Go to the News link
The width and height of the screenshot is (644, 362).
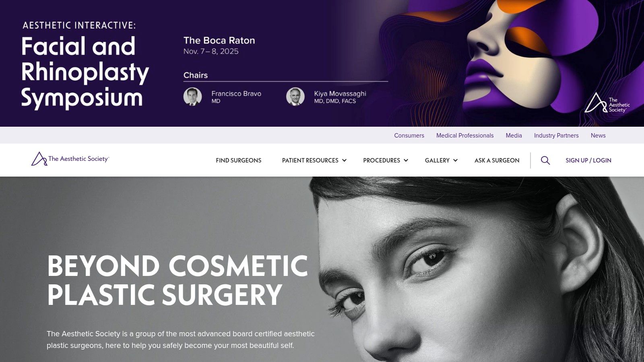coord(598,136)
